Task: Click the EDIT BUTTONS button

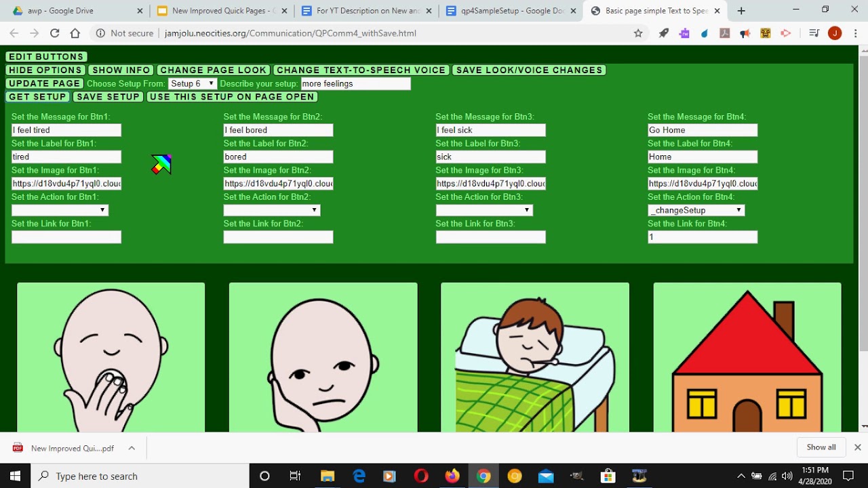Action: coord(46,57)
